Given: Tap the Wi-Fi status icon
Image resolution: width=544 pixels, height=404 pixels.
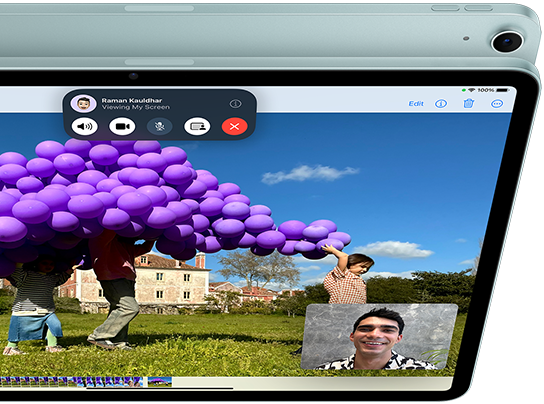Looking at the screenshot, I should pos(471,90).
